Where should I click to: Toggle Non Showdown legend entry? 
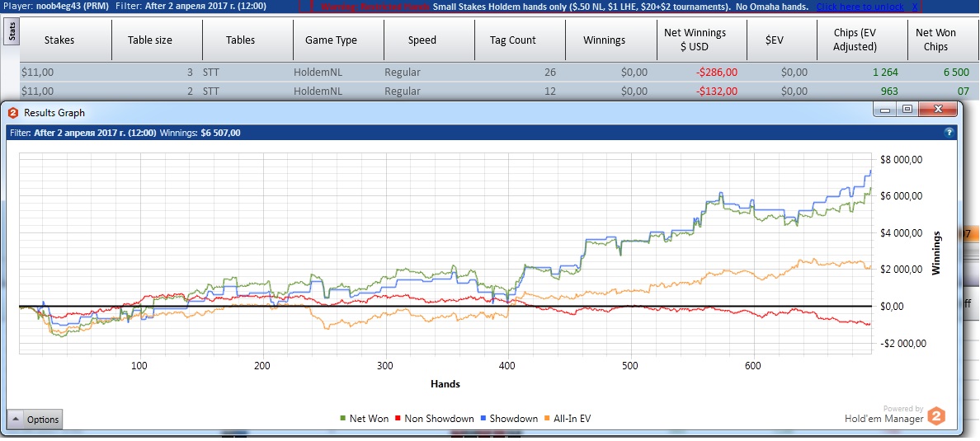pyautogui.click(x=435, y=419)
